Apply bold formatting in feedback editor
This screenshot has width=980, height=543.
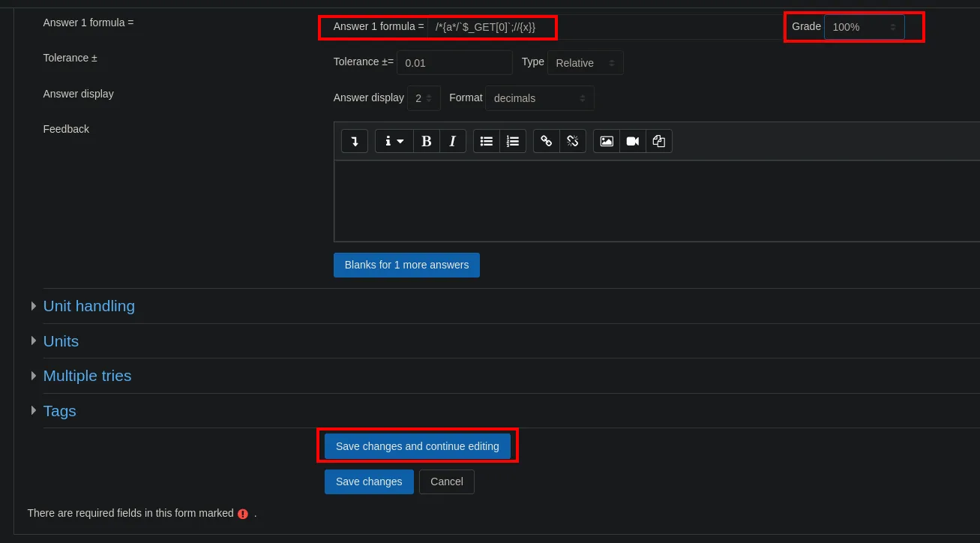point(427,141)
